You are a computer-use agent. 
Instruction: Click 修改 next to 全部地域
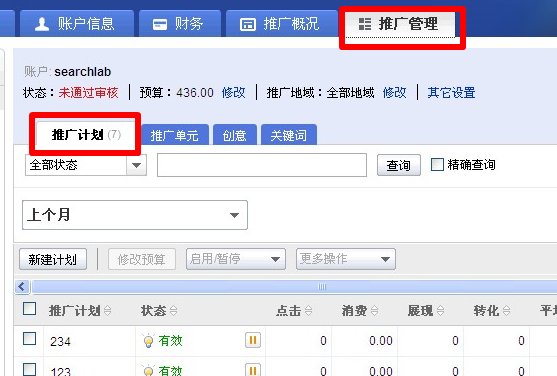[x=394, y=93]
